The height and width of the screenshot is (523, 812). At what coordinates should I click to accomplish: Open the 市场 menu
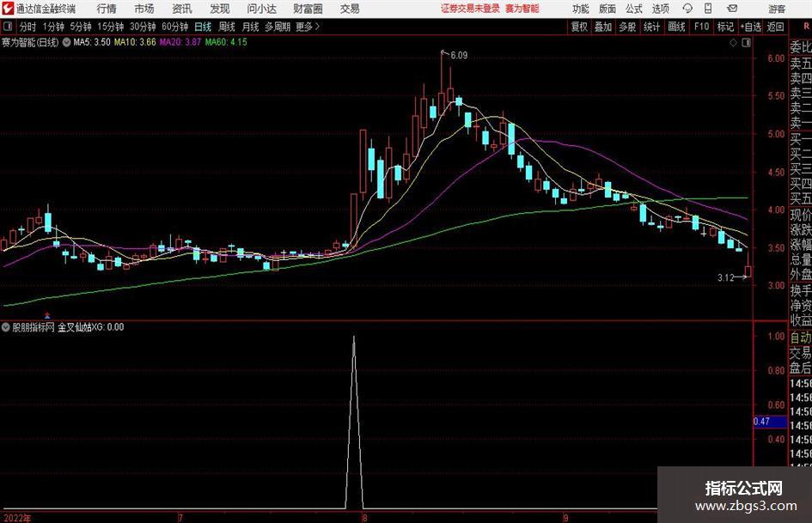(144, 9)
